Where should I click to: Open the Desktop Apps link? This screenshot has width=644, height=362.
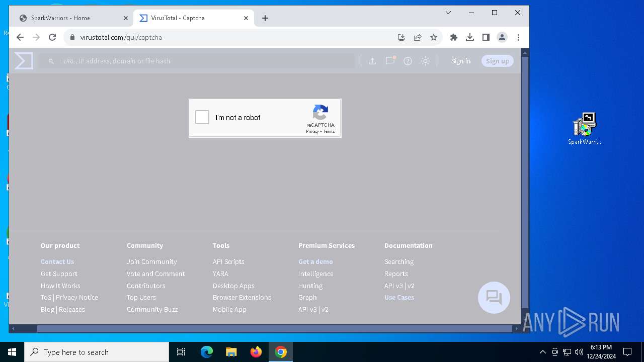[x=233, y=286]
